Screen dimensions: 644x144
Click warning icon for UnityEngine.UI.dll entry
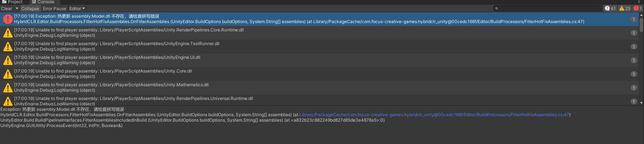[8, 60]
